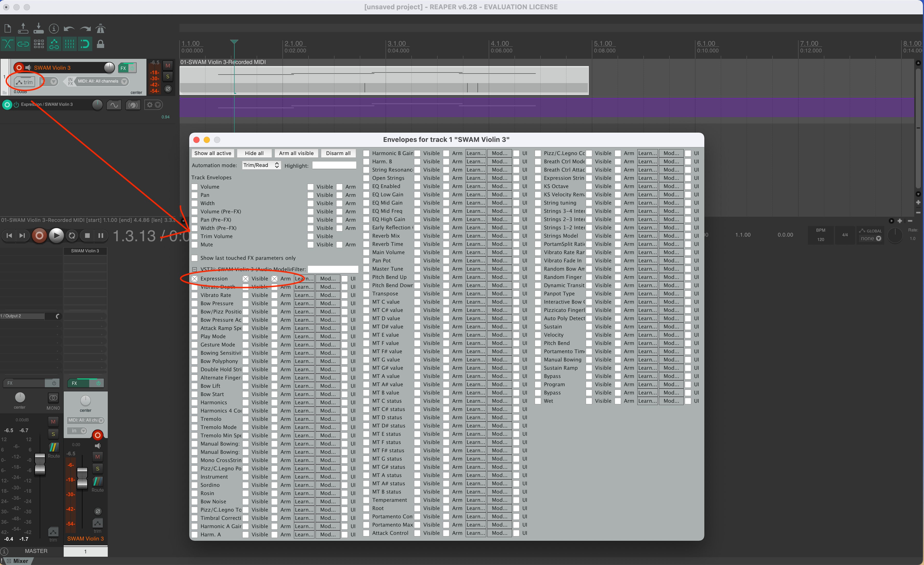The height and width of the screenshot is (565, 924).
Task: Redo the last action
Action: (85, 29)
